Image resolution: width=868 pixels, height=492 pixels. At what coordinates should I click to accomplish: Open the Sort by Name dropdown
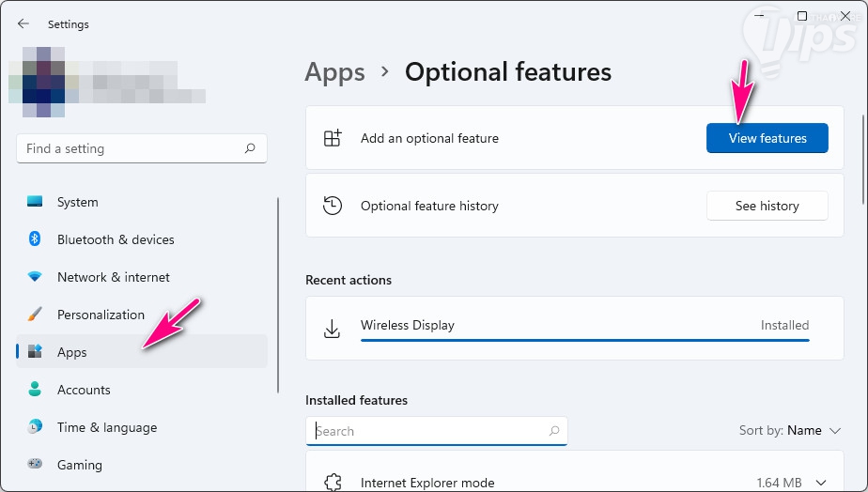point(793,431)
